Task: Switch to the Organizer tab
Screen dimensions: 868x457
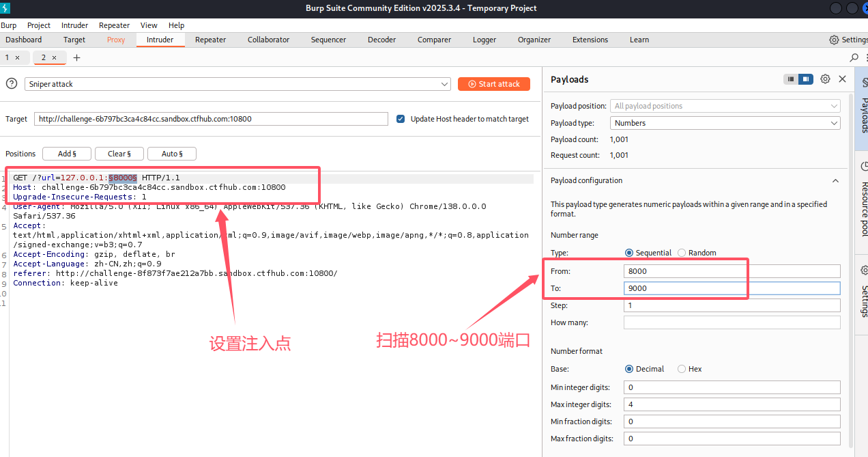Action: (x=534, y=40)
